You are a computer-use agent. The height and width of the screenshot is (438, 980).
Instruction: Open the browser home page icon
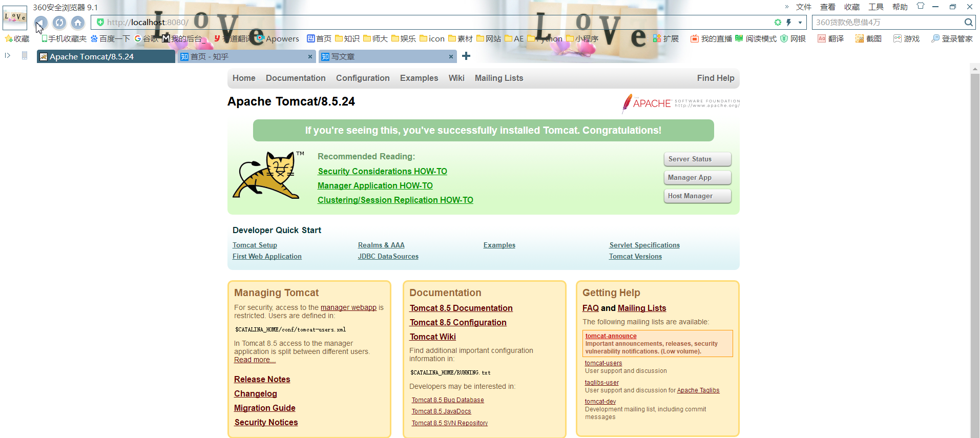click(78, 23)
